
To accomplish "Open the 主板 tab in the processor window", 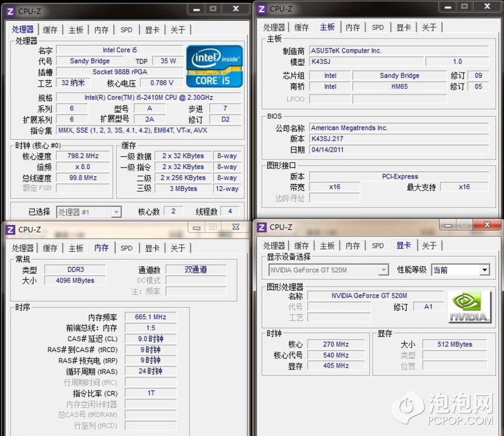I will 76,30.
